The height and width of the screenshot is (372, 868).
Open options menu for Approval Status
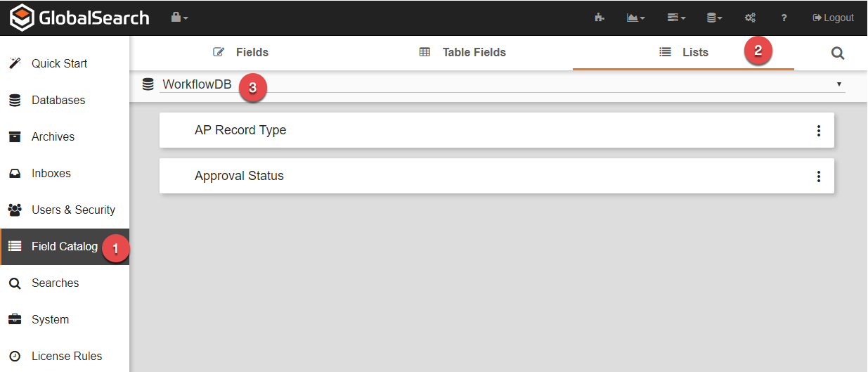click(x=818, y=177)
